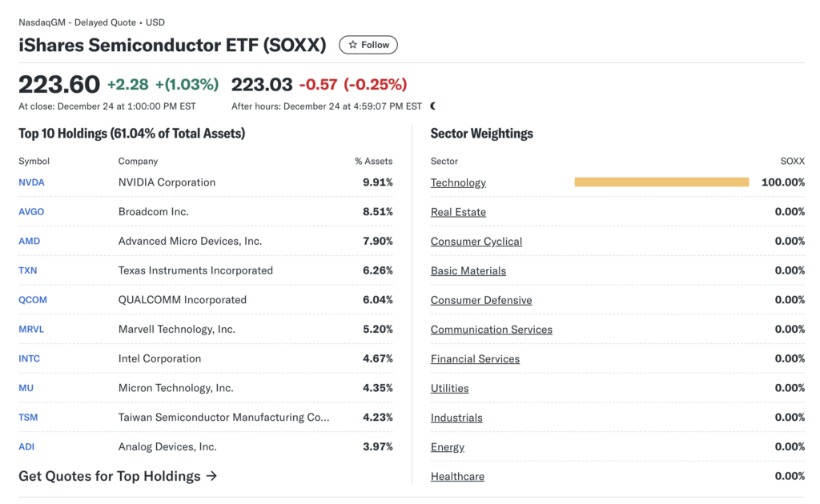Viewport: 820px width, 504px height.
Task: Select the NVIDIA Corporation company name
Action: point(167,182)
